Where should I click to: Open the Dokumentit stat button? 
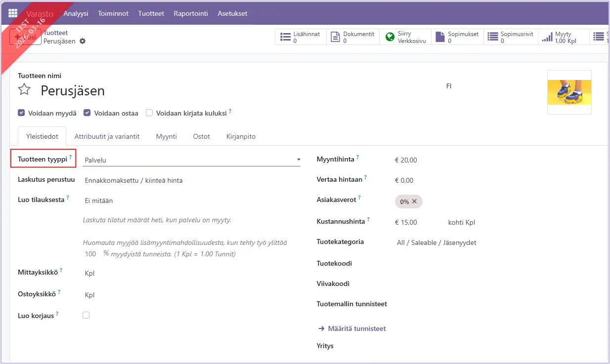pyautogui.click(x=353, y=38)
